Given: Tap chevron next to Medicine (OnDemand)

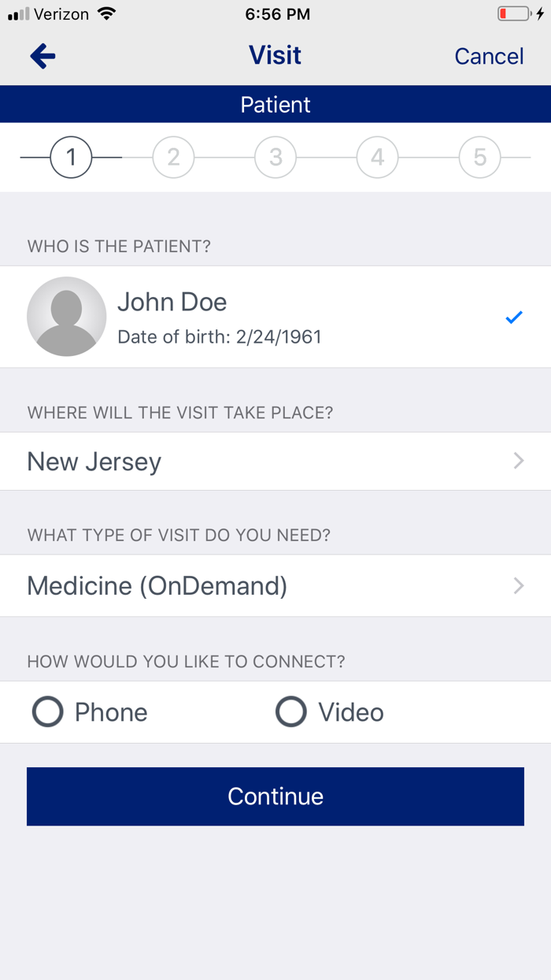Looking at the screenshot, I should pyautogui.click(x=519, y=586).
